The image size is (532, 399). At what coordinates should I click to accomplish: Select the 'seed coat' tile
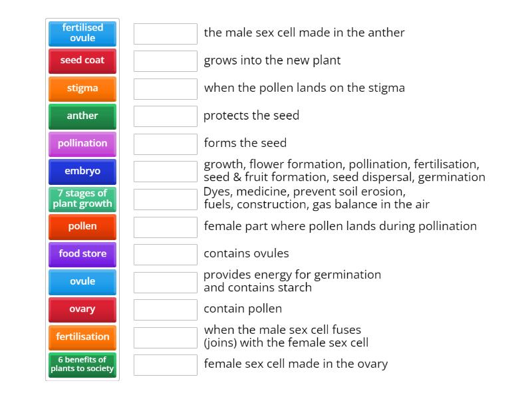coord(82,61)
